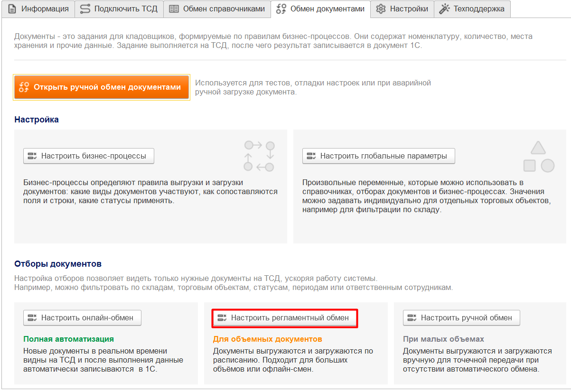Click the 'Настройка' section heading
571x392 pixels.
pyautogui.click(x=37, y=120)
